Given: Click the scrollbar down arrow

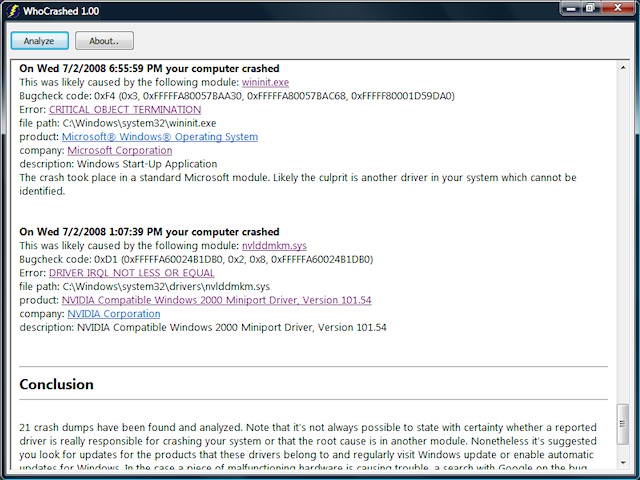Looking at the screenshot, I should pos(623,464).
